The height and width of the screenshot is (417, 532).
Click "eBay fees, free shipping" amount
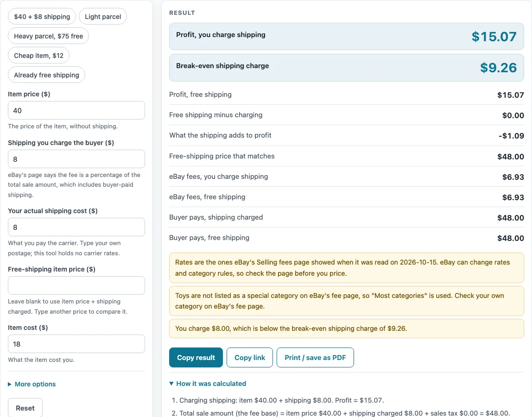(x=513, y=197)
